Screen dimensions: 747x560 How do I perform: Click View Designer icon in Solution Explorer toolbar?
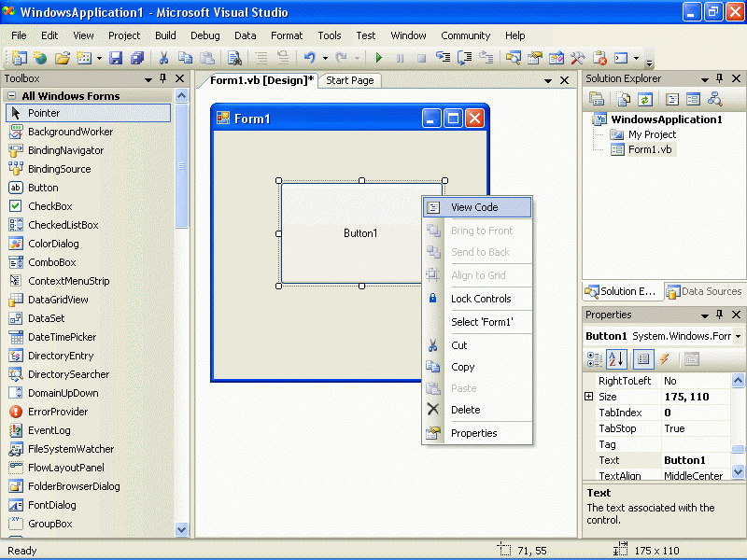tap(693, 99)
